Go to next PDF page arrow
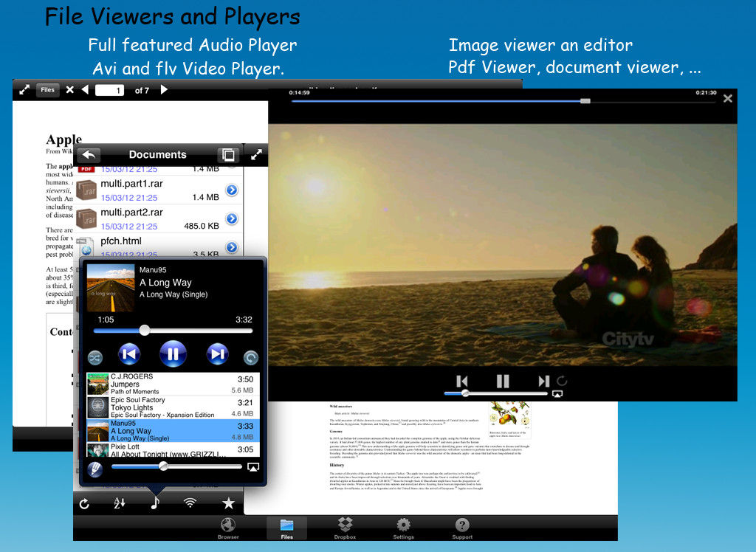Image resolution: width=756 pixels, height=552 pixels. (164, 90)
